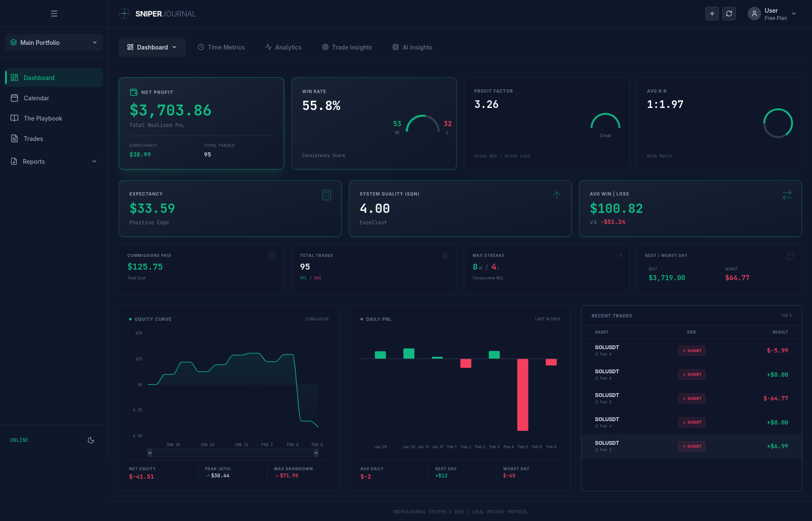Click the Win Rate gauge arc
Screen dimensions: 812x521
tap(423, 123)
